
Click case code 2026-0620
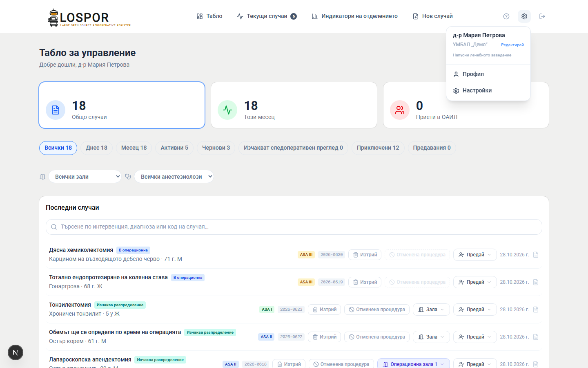tap(332, 255)
